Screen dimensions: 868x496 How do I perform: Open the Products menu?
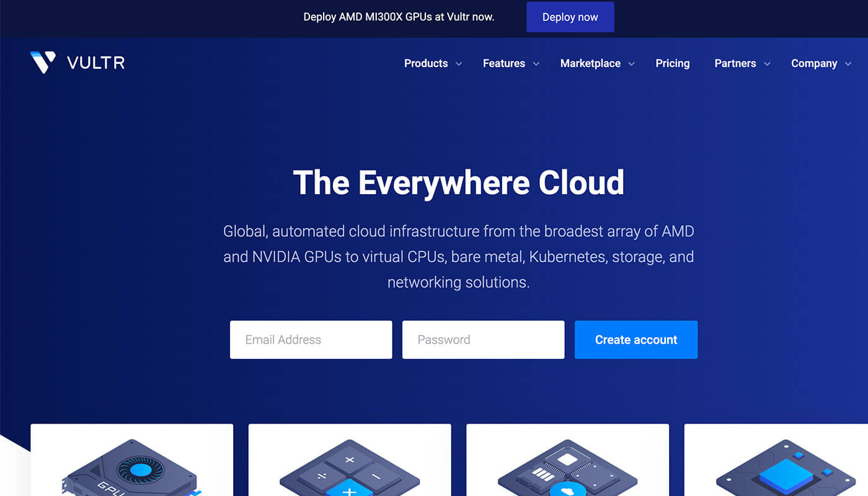tap(426, 63)
